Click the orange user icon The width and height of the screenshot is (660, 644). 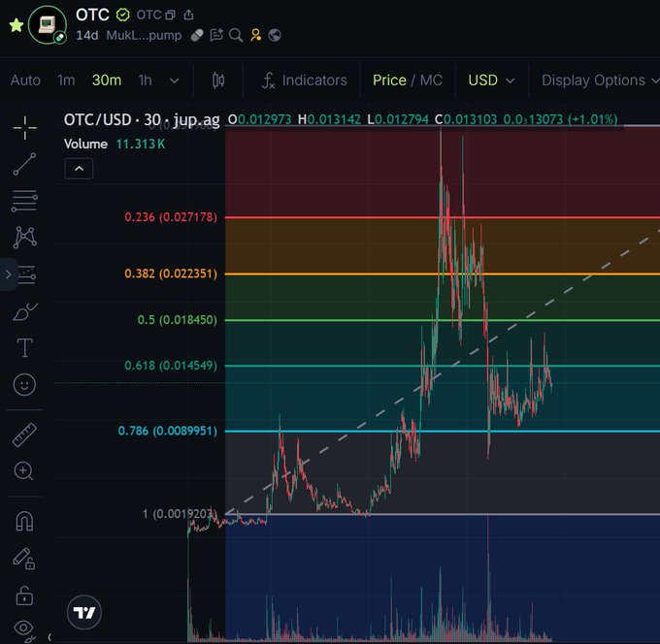[255, 35]
